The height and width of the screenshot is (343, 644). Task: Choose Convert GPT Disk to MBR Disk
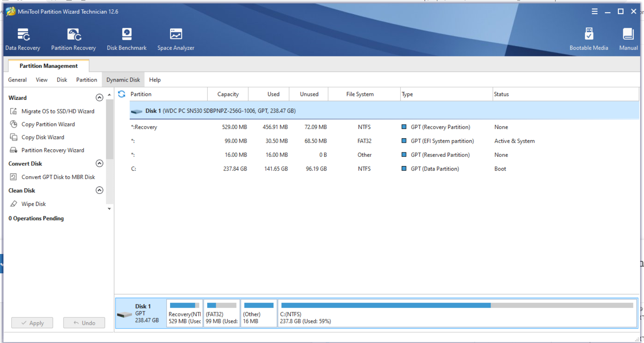[x=58, y=177]
